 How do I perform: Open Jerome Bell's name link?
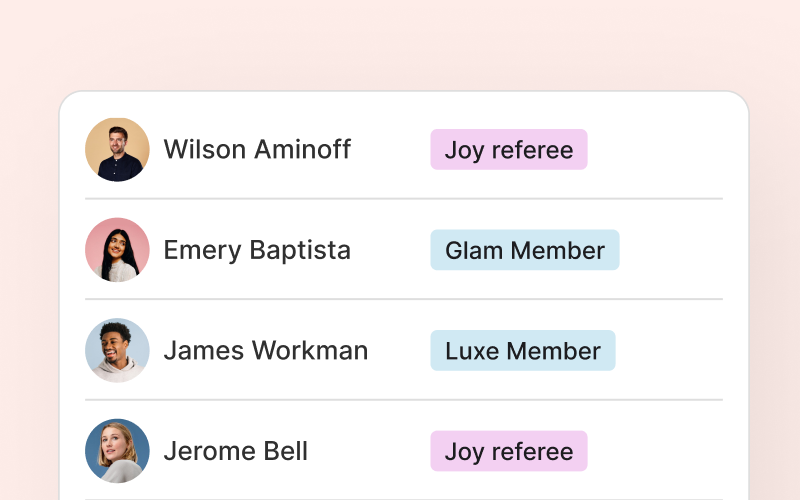tap(235, 451)
